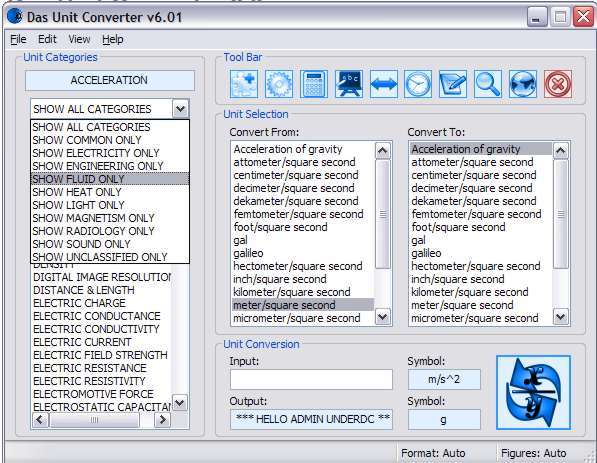Choose SHOW COMMON ONLY option
Viewport: 597px width, 463px height.
pyautogui.click(x=110, y=140)
